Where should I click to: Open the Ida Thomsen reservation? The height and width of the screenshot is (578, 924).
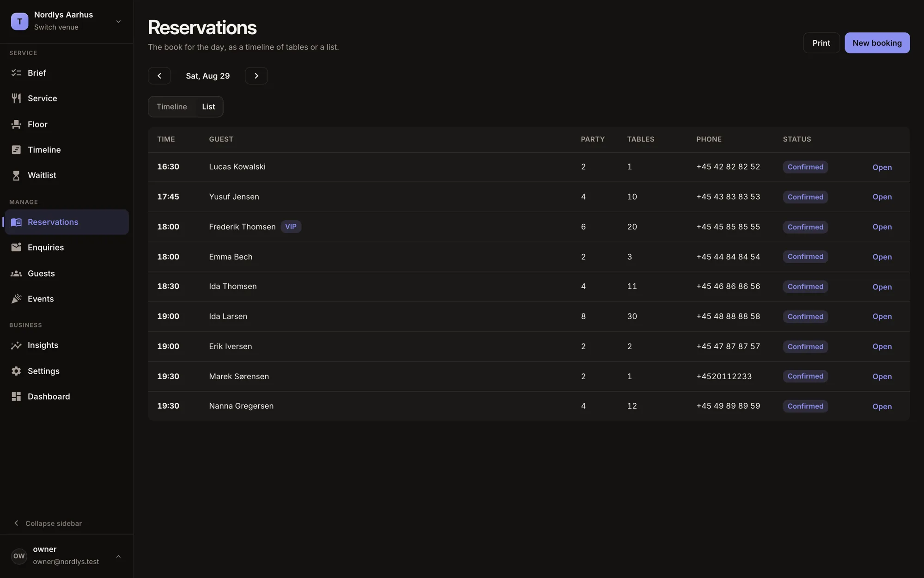pyautogui.click(x=882, y=287)
